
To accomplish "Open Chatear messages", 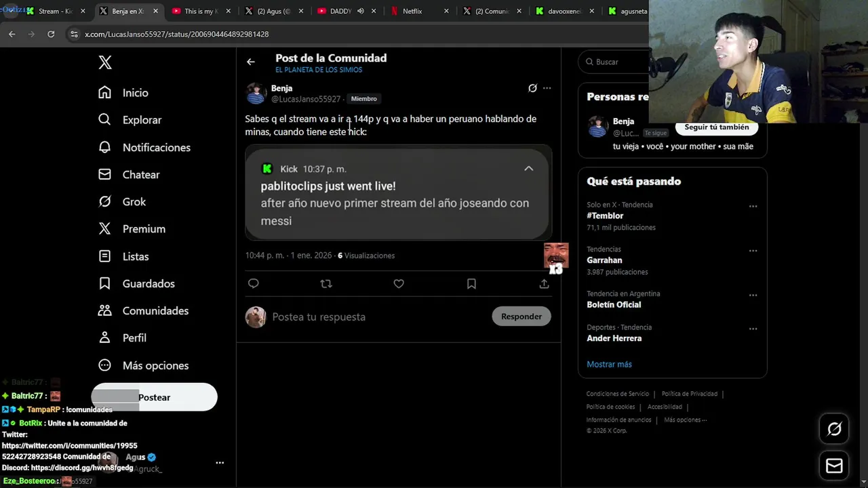I will coord(129,174).
